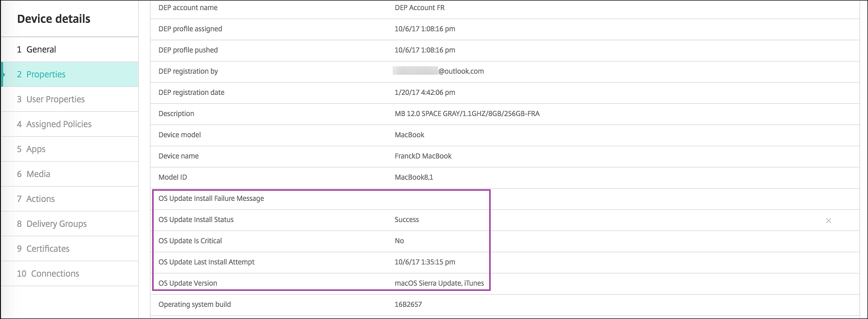868x319 pixels.
Task: Go to the Actions section
Action: (40, 199)
